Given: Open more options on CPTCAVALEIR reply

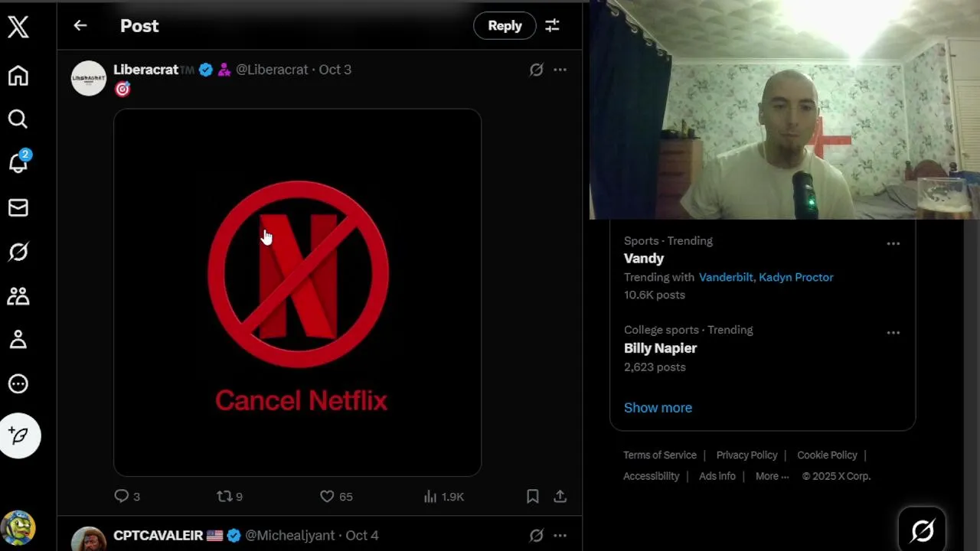Looking at the screenshot, I should tap(560, 536).
